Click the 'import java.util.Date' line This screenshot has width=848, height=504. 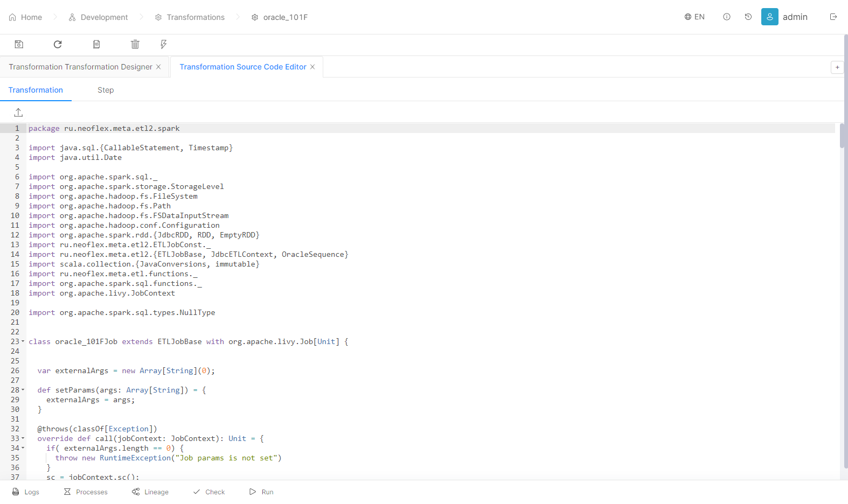point(75,157)
